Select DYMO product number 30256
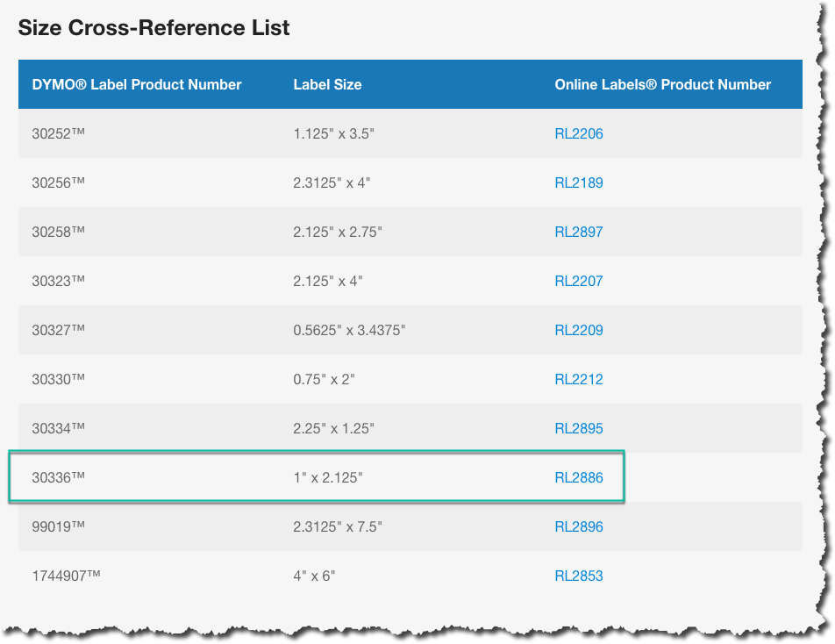The height and width of the screenshot is (644, 835). pyautogui.click(x=59, y=182)
